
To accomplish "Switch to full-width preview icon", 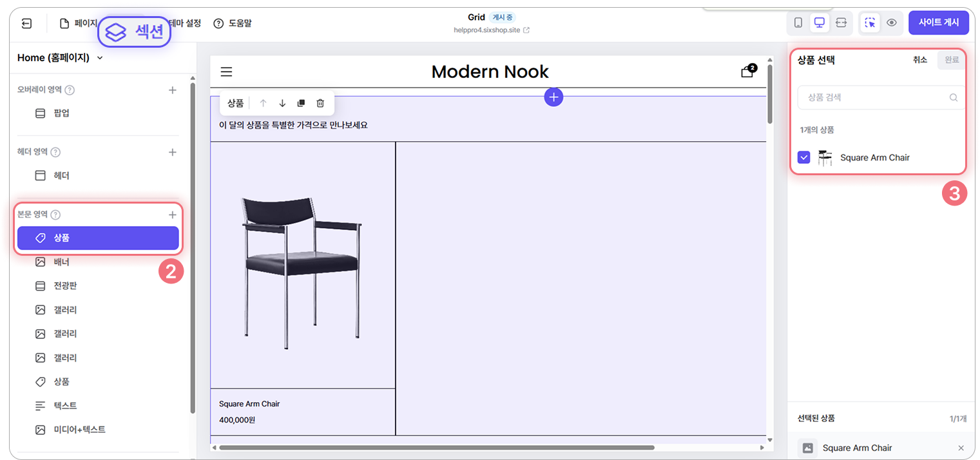I will (841, 23).
